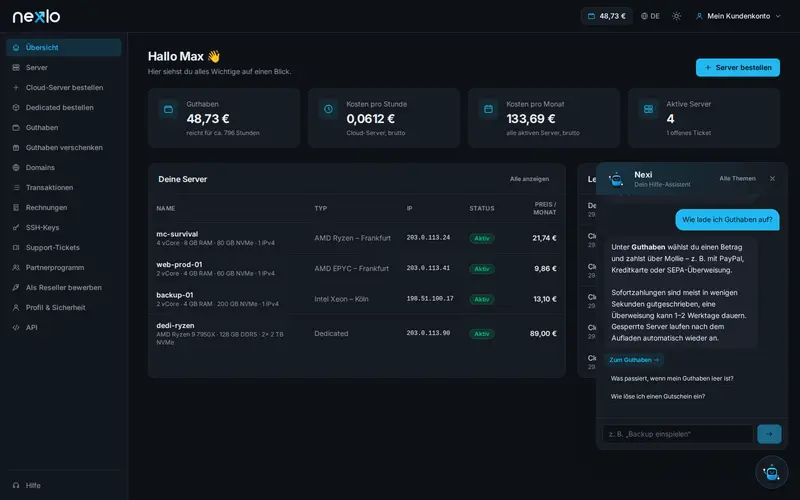Viewport: 800px width, 500px height.
Task: Click the Hilfe headset icon
Action: coord(16,485)
